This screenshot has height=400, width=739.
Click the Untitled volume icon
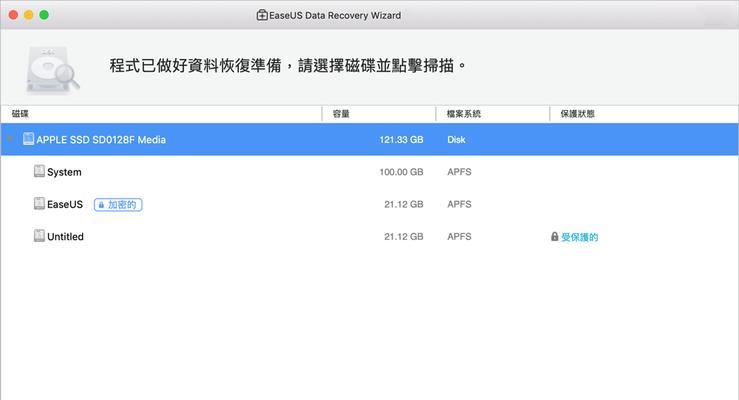39,236
